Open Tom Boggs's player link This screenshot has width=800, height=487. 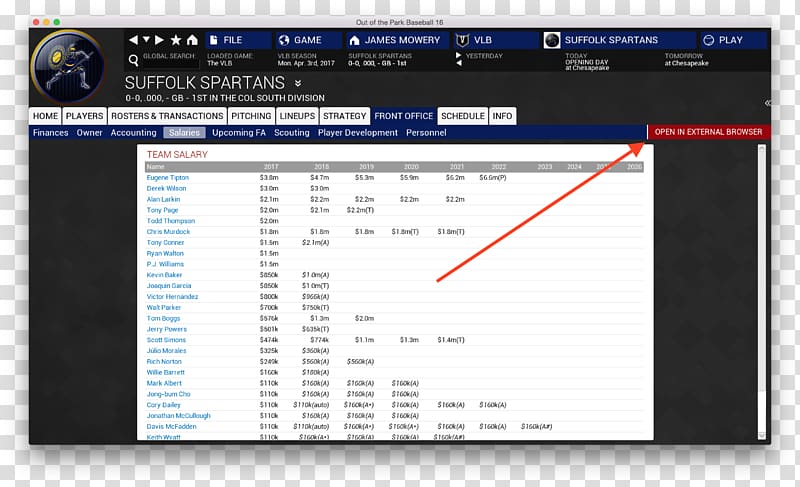click(163, 318)
